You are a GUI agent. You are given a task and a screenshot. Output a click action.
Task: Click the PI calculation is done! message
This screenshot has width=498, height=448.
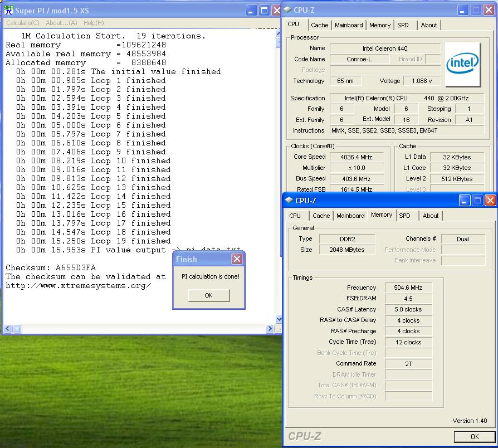coord(211,276)
